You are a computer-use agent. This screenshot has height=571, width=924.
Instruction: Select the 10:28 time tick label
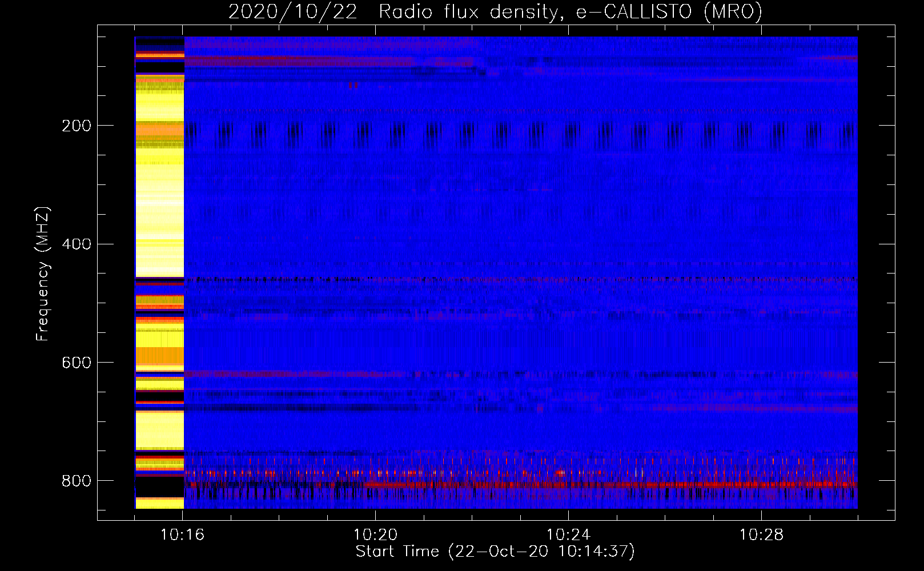point(762,535)
